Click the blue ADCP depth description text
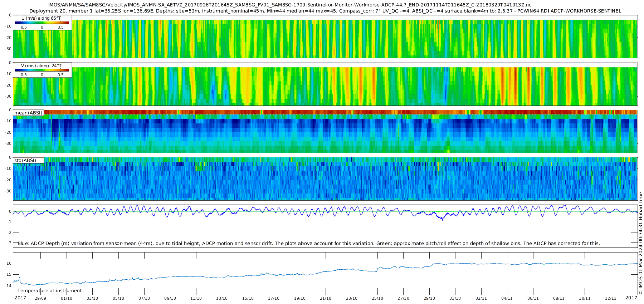Screen dimensions: 644x304 click(309, 244)
